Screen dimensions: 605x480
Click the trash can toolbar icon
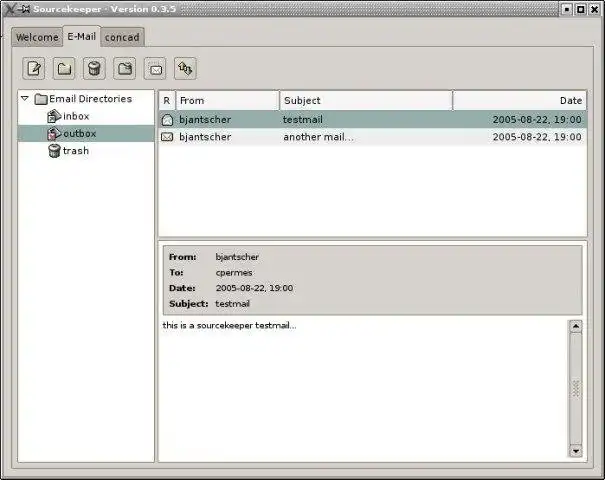(94, 69)
